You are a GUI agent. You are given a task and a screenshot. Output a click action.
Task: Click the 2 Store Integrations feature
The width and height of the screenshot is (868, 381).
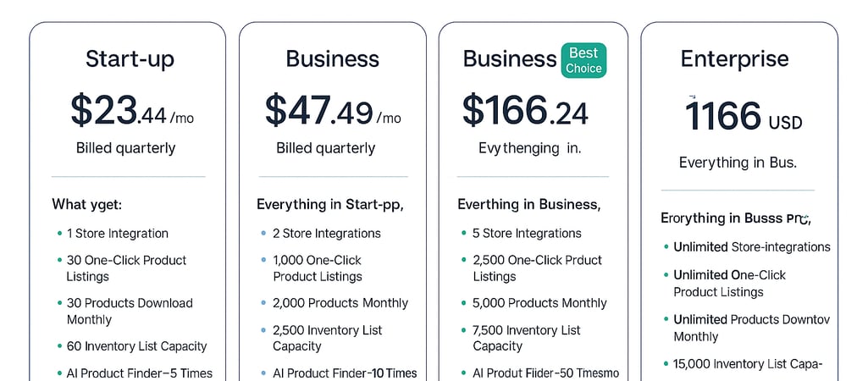(327, 234)
